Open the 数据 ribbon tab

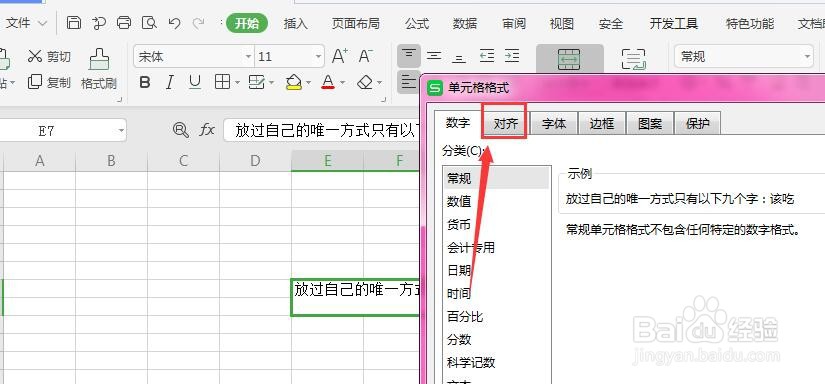pyautogui.click(x=465, y=24)
